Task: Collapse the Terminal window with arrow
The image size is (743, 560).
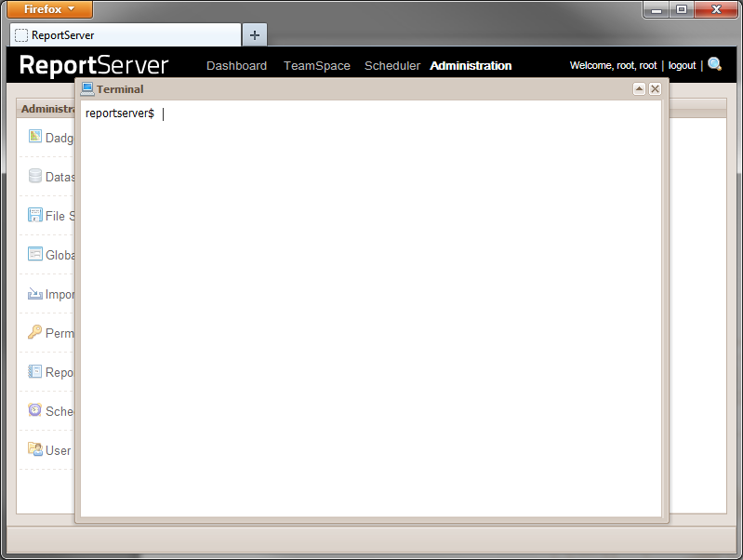Action: pos(639,88)
